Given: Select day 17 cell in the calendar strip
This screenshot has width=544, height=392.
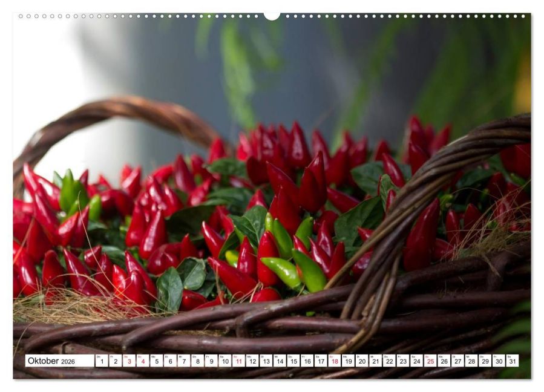Looking at the screenshot, I should coord(321,361).
